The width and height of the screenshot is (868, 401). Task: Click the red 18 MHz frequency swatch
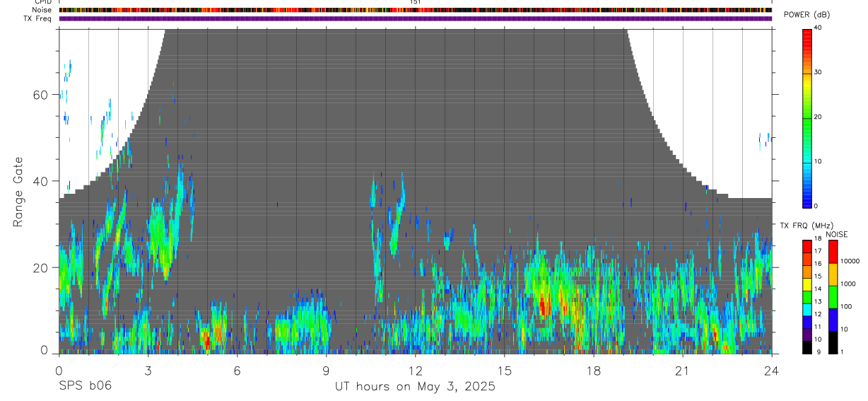pos(807,246)
